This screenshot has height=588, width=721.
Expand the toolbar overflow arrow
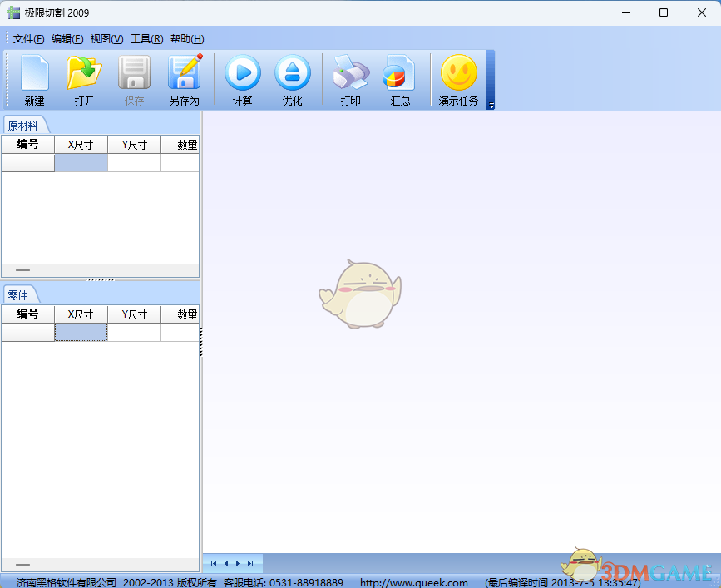[490, 106]
